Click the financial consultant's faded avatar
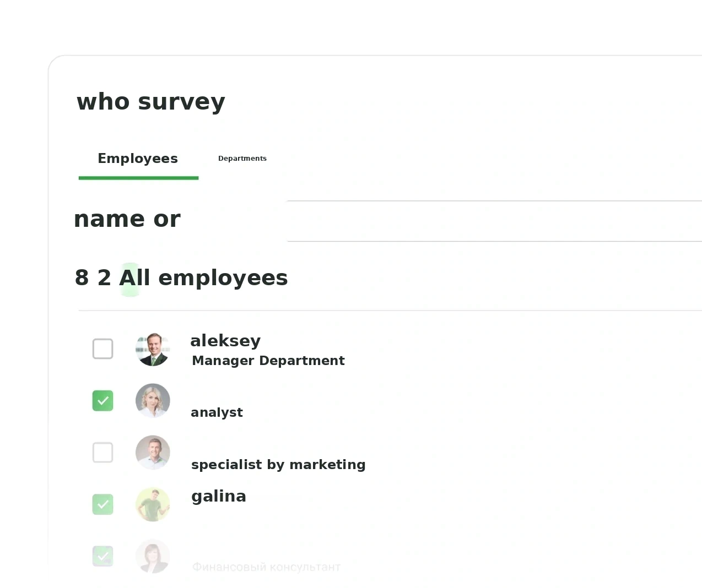Viewport: 702px width, 588px height. click(153, 556)
